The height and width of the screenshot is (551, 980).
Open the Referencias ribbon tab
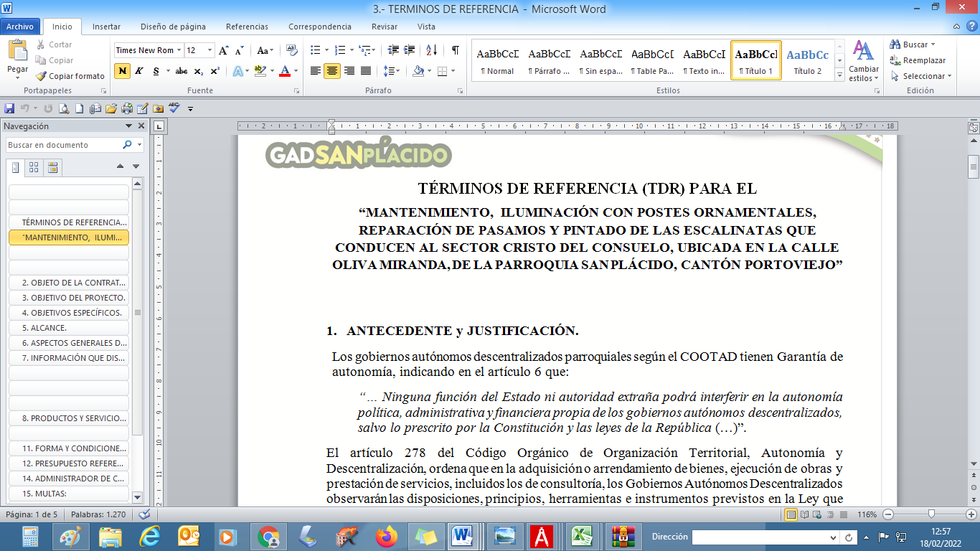(x=247, y=27)
